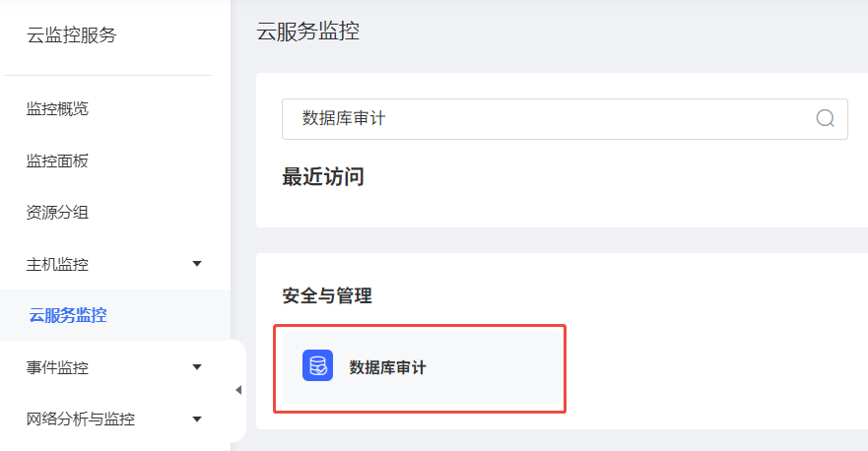Viewport: 868px width, 451px height.
Task: Click the search magnifier icon
Action: point(826,119)
